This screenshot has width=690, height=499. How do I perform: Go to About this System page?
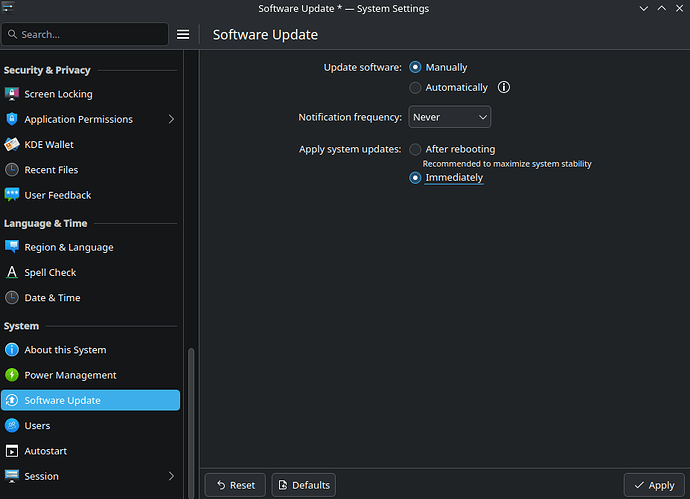click(x=65, y=350)
